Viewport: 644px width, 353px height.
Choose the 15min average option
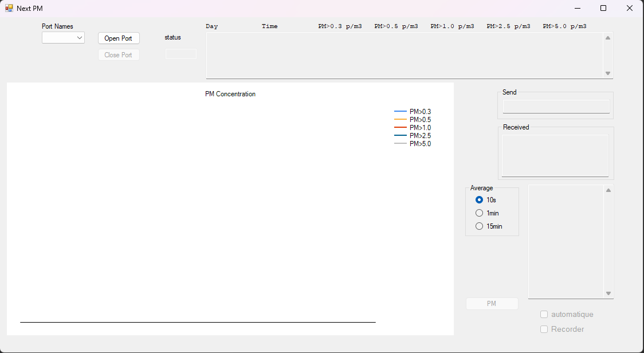coord(480,226)
